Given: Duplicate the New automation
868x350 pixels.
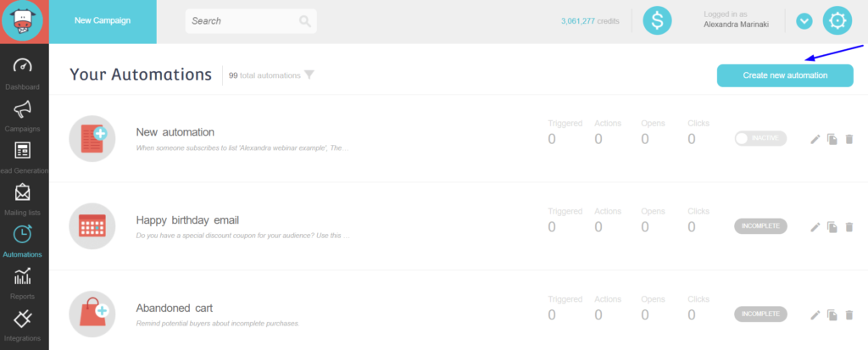Looking at the screenshot, I should (832, 139).
